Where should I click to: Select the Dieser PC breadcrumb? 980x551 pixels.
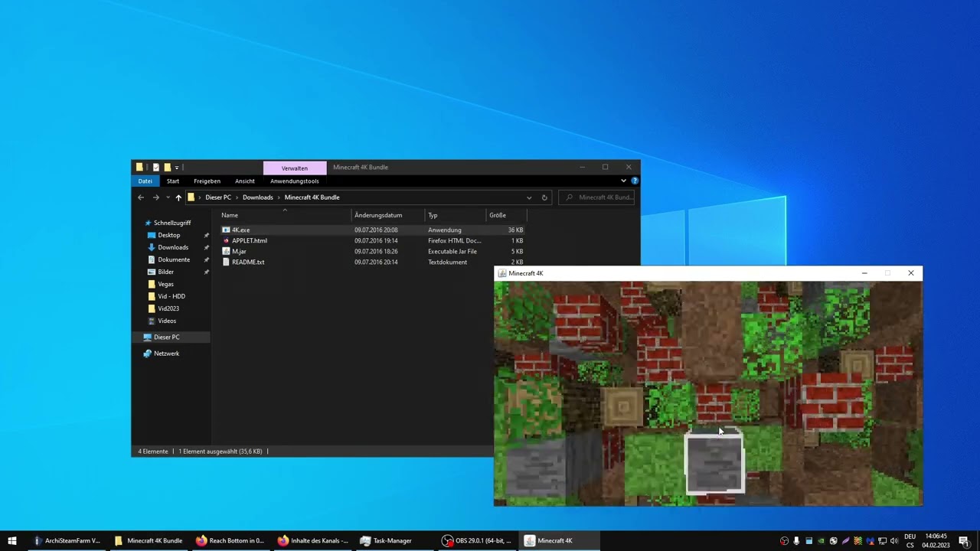(x=218, y=197)
